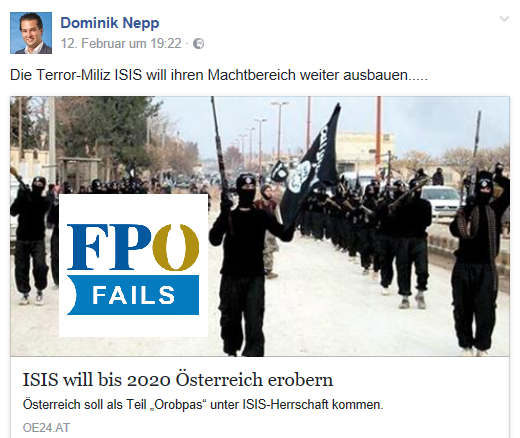Click the blue FP letters in logo
Image resolution: width=520 pixels, height=438 pixels.
pos(110,247)
